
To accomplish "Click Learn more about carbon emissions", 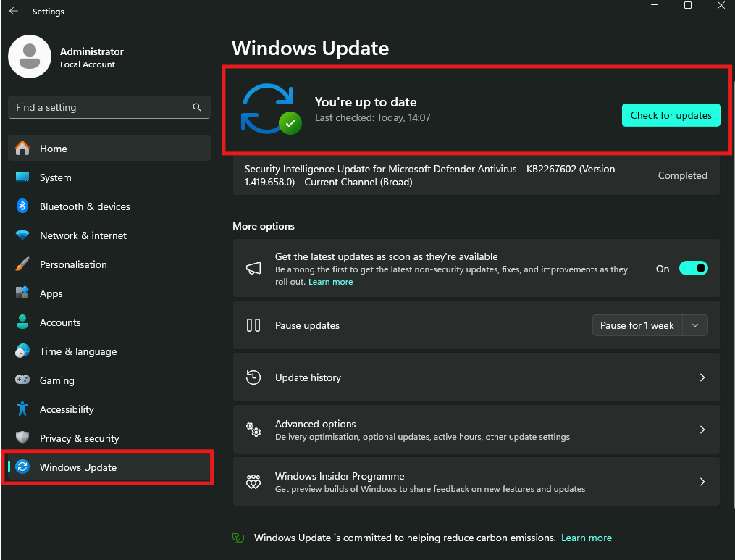I will [x=587, y=538].
